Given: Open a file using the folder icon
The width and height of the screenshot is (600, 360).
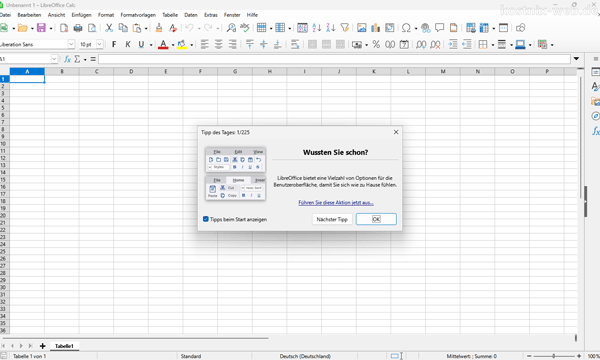Looking at the screenshot, I should 23,28.
